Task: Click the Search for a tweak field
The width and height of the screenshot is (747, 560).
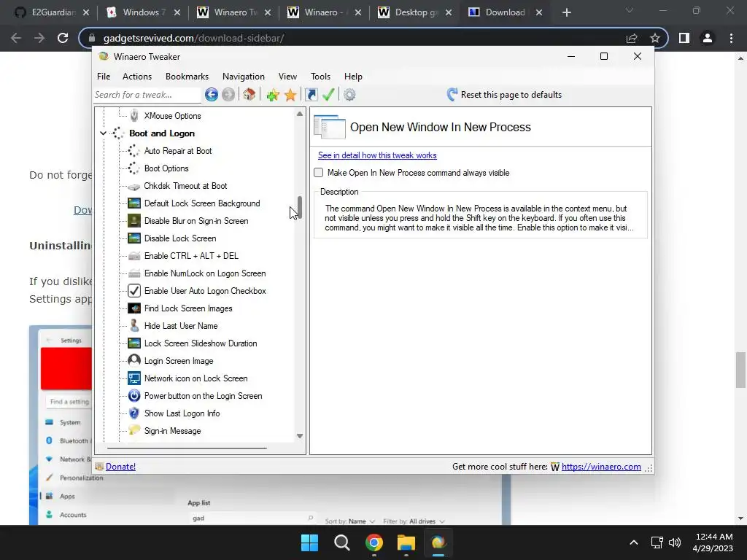Action: pos(147,95)
